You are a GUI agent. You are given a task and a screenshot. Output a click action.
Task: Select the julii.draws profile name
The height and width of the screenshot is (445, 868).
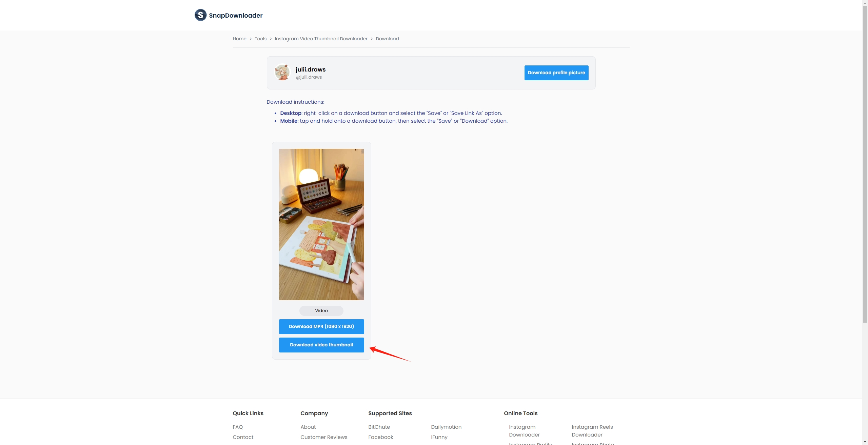click(311, 69)
